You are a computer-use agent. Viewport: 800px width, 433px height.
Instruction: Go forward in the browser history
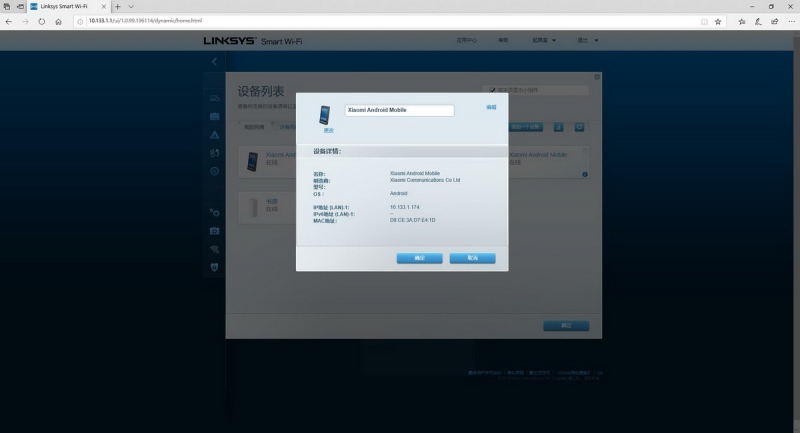coord(25,21)
